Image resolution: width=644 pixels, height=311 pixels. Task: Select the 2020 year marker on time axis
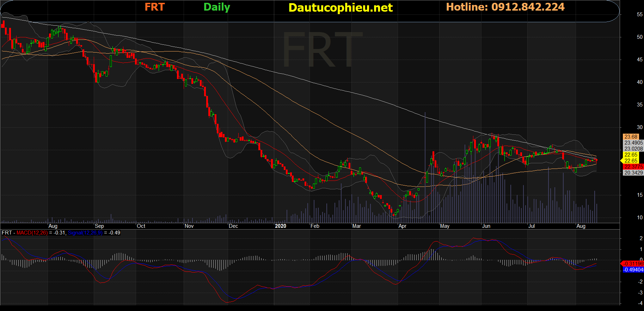pyautogui.click(x=281, y=226)
